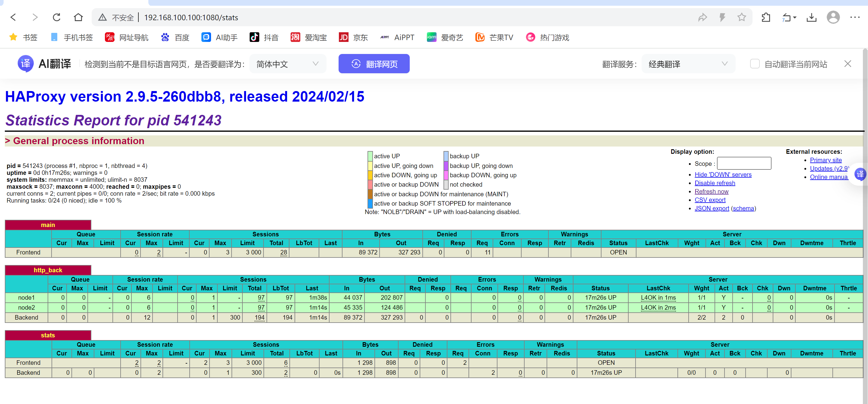Click Hide 'DOWN' servers link

723,175
